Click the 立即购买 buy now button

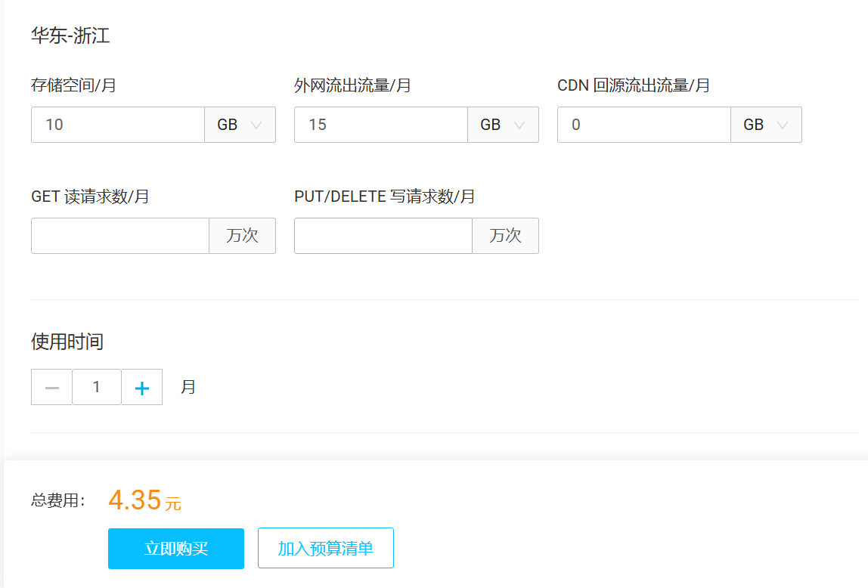coord(176,548)
